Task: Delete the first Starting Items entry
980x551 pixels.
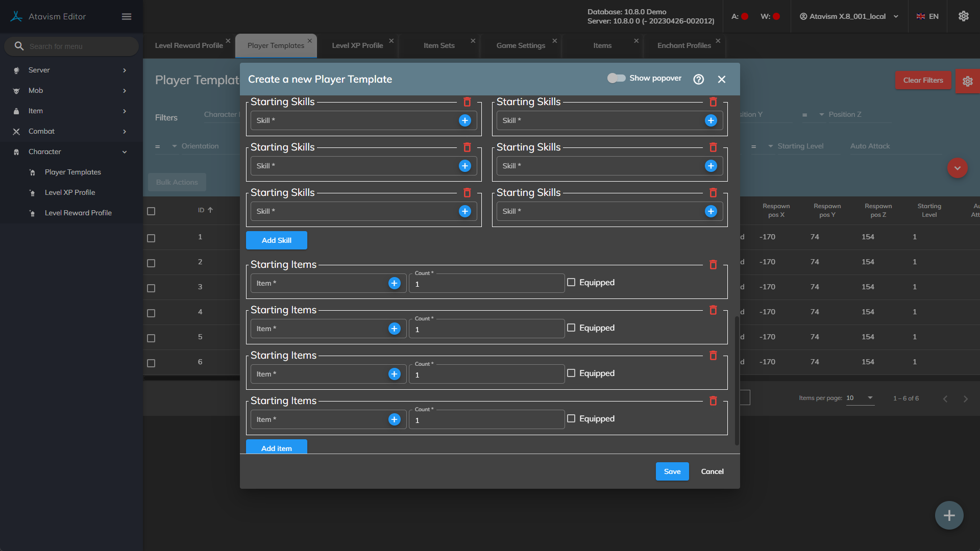Action: [713, 264]
